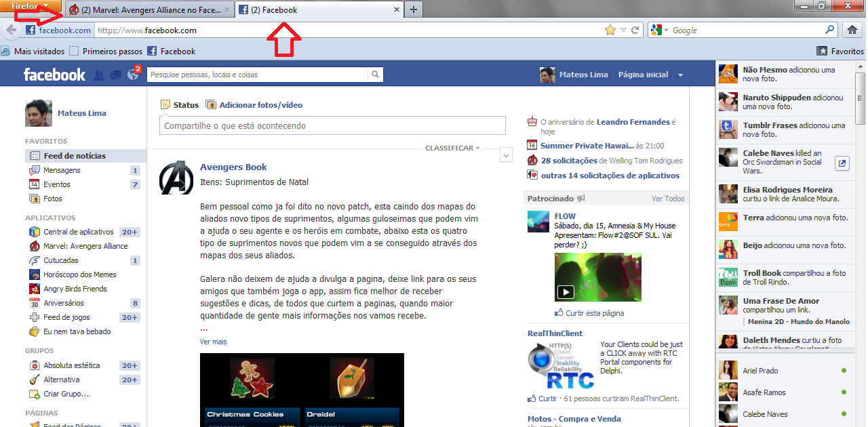Screen dimensions: 868x427
Task: Go to browser home page icon
Action: [x=852, y=30]
